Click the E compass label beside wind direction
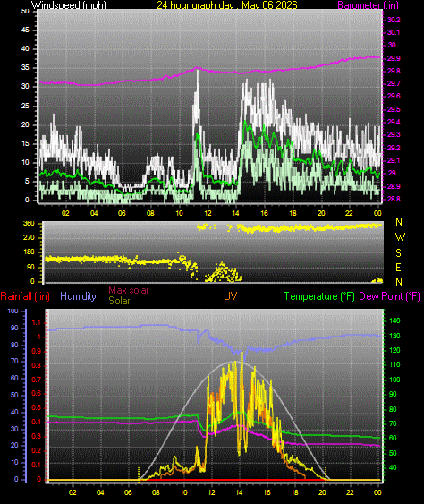The height and width of the screenshot is (504, 424). click(x=399, y=267)
